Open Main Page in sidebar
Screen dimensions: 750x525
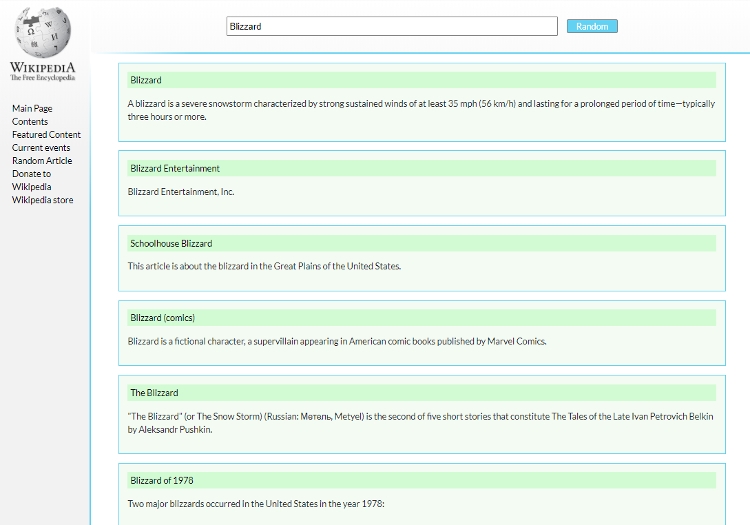point(32,109)
